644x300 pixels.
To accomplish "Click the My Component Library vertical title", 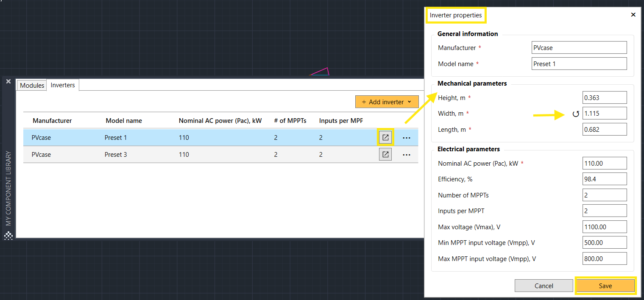I will pos(8,189).
